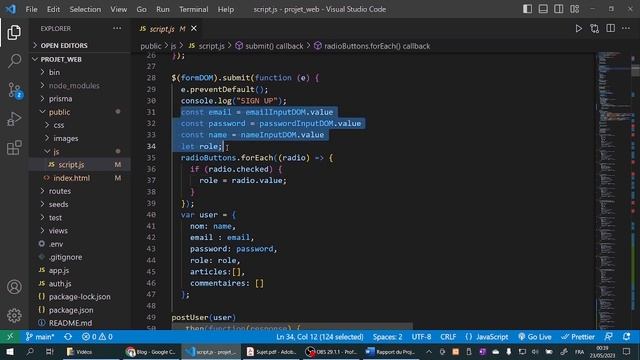Open the Help menu
This screenshot has width=640, height=360.
point(226,9)
